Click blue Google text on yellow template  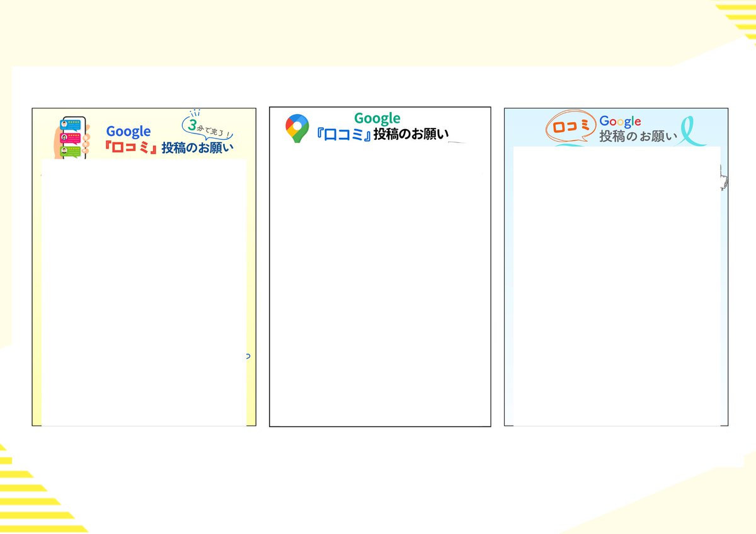point(129,132)
